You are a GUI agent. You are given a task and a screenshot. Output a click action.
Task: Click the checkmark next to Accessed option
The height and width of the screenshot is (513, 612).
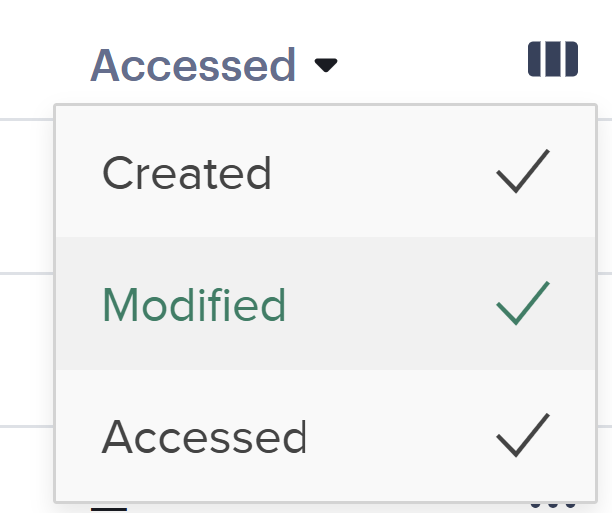tap(522, 436)
